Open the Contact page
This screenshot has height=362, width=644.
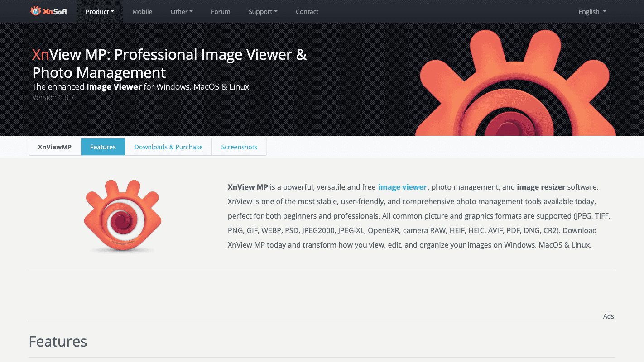[307, 12]
